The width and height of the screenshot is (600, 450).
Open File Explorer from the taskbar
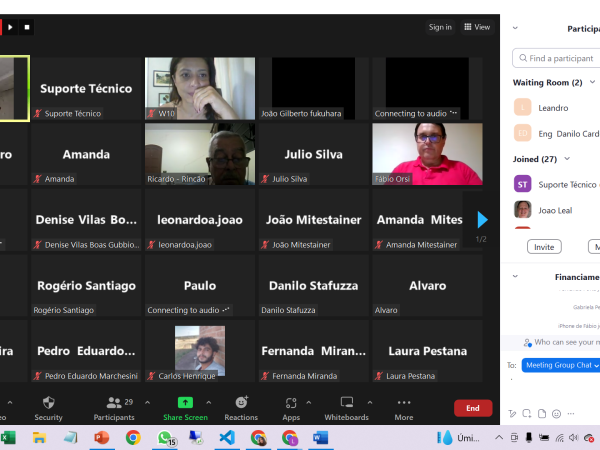click(39, 438)
